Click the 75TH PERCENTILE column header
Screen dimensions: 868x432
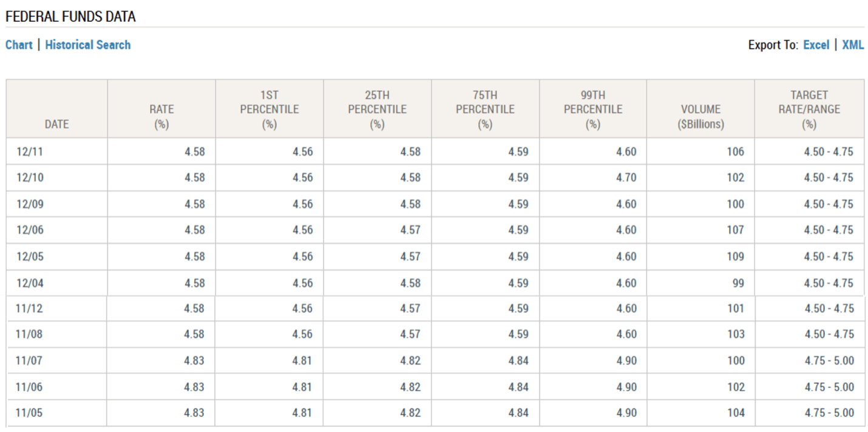coord(485,109)
